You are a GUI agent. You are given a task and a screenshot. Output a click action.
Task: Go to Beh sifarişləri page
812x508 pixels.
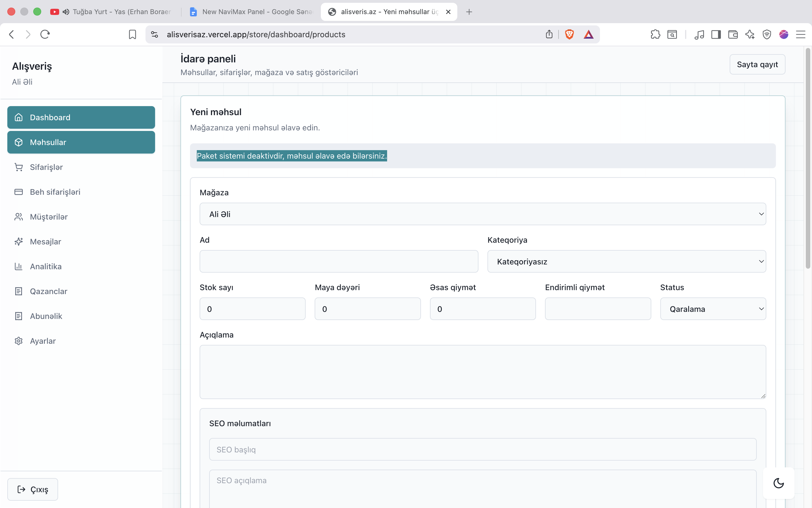pos(81,192)
